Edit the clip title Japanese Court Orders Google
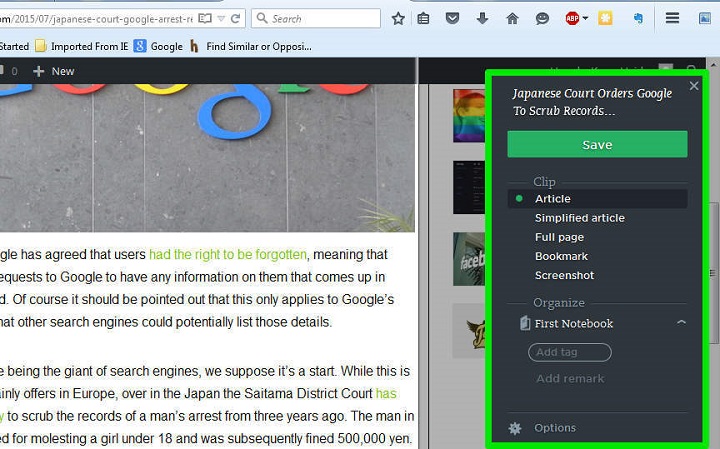Screen dimensions: 720x449 click(592, 102)
